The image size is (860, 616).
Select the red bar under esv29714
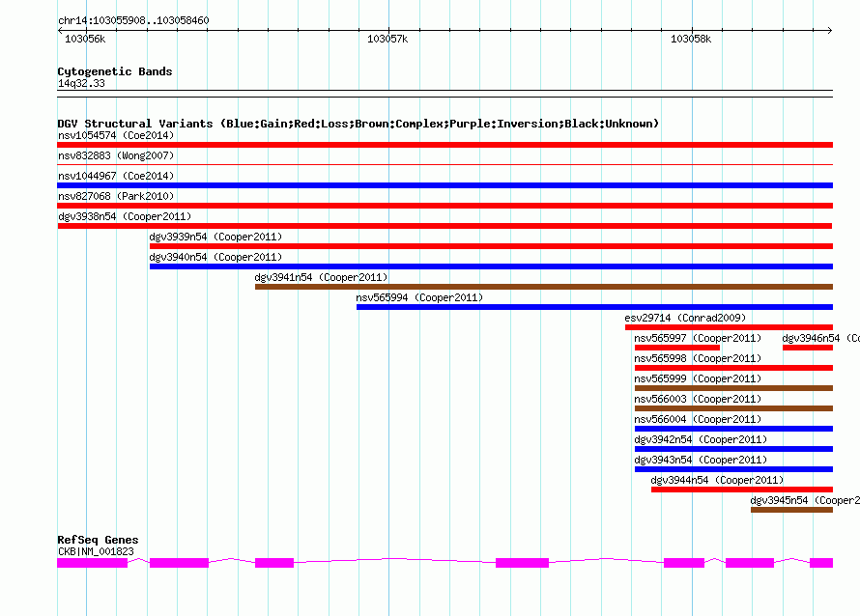point(729,327)
